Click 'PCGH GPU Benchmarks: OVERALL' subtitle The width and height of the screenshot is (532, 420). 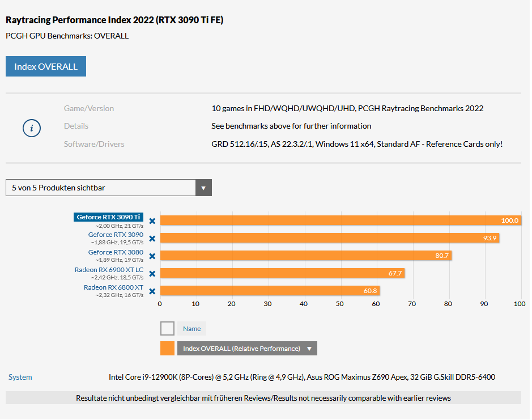pyautogui.click(x=67, y=36)
